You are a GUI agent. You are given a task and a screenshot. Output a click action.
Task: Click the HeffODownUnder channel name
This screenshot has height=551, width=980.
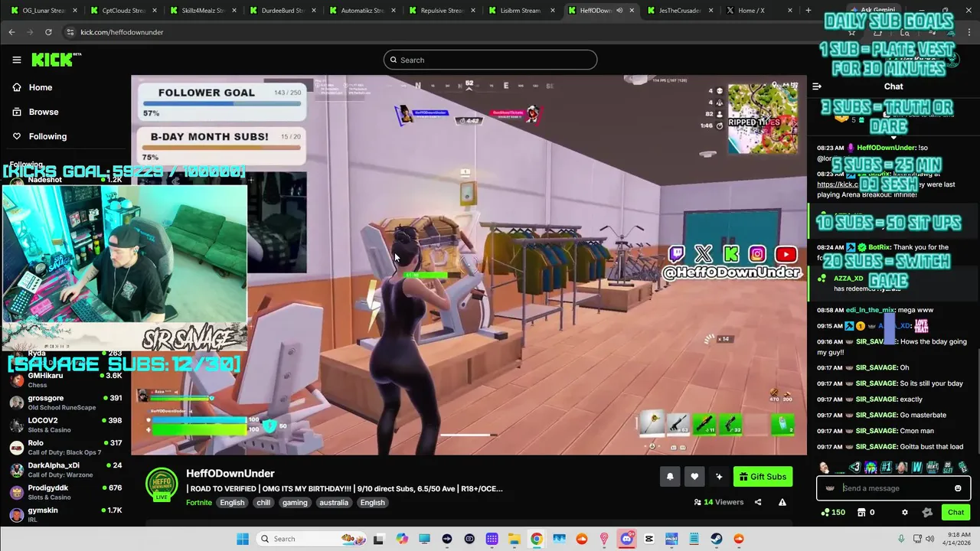pos(230,474)
